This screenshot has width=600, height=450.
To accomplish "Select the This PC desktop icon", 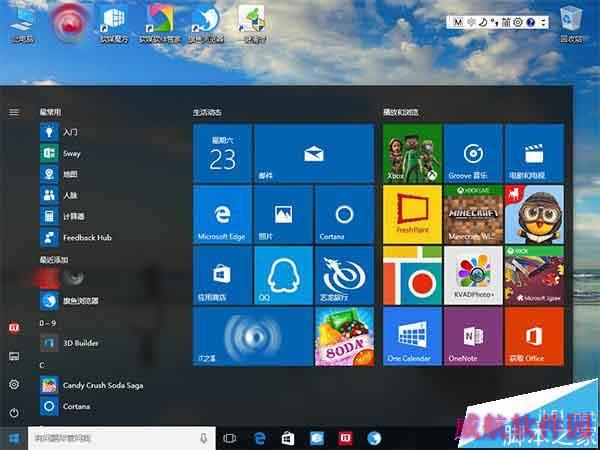I will tap(22, 24).
